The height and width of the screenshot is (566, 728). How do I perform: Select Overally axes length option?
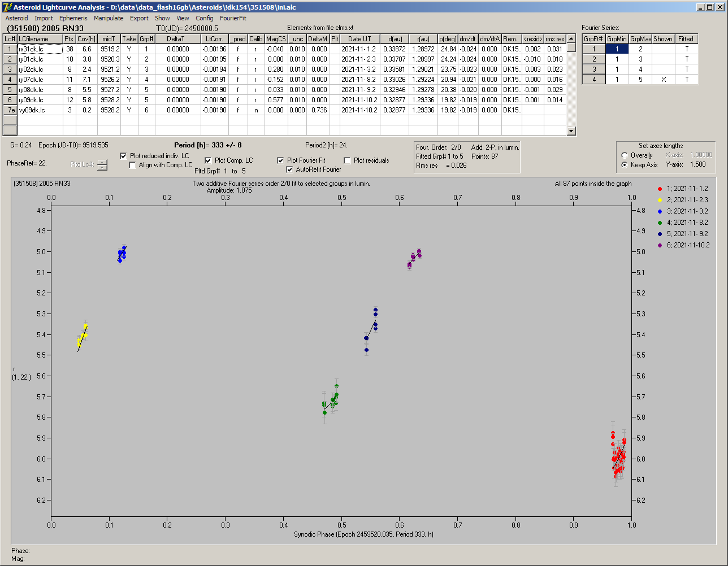[x=625, y=155]
